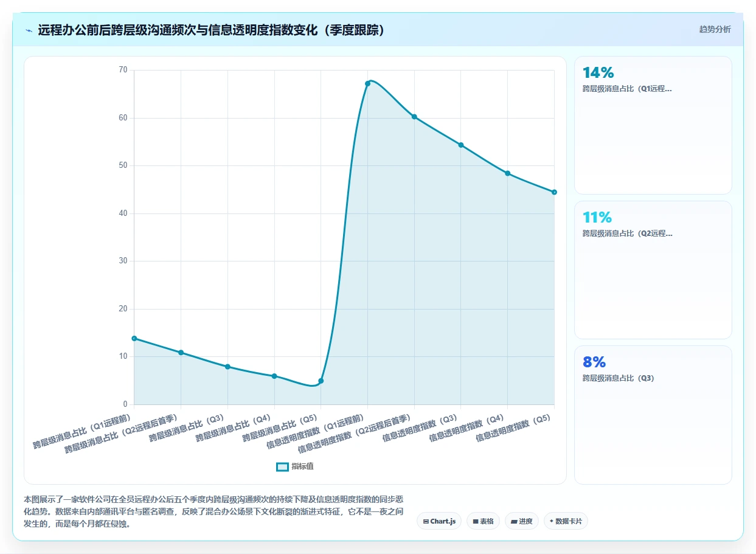The height and width of the screenshot is (554, 756).
Task: Click the chart title text 远程办公前后跨层级沟通频次
Action: tap(117, 30)
